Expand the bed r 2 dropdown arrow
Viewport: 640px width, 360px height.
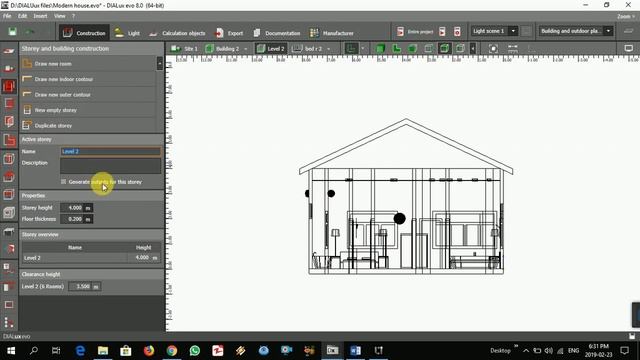(x=329, y=49)
